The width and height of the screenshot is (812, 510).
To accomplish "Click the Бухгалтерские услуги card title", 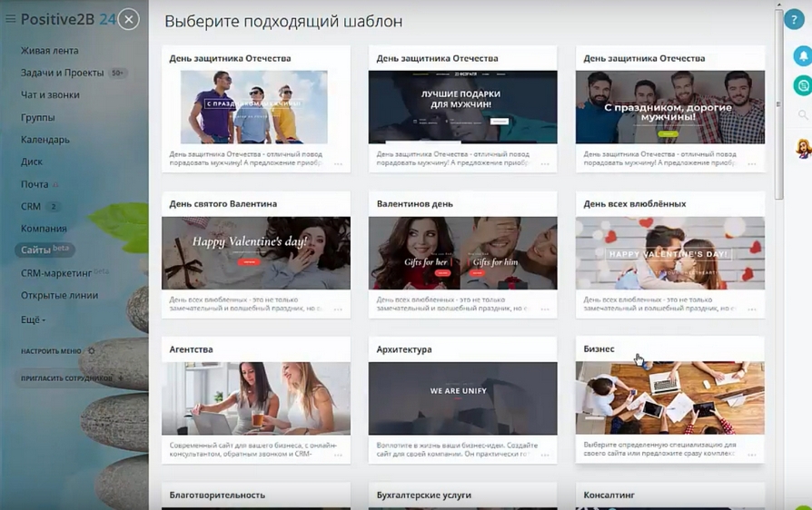I will pos(424,495).
